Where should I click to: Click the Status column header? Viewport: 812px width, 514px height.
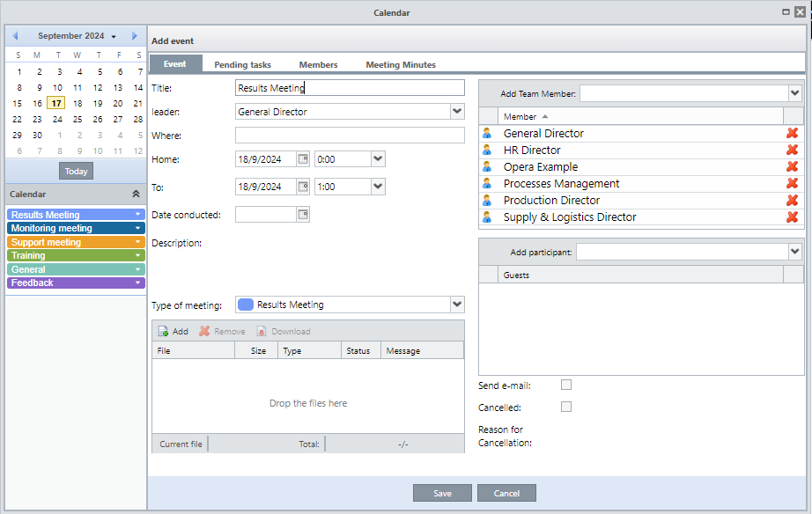(x=360, y=350)
